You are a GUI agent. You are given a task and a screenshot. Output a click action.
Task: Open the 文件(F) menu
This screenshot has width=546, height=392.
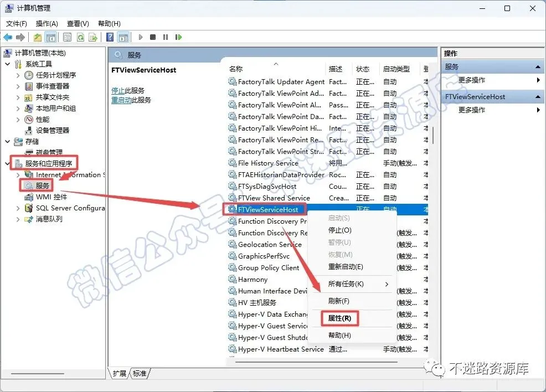click(17, 24)
